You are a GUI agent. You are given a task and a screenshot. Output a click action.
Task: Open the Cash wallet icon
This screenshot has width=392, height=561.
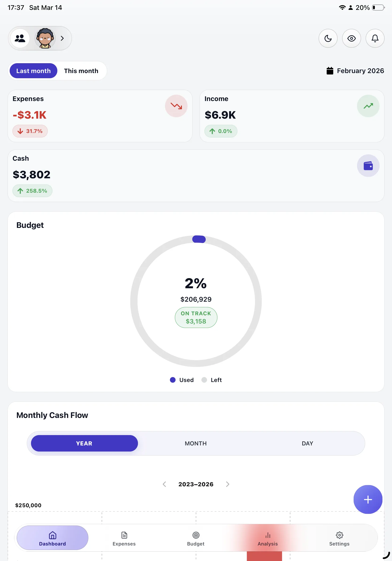368,166
